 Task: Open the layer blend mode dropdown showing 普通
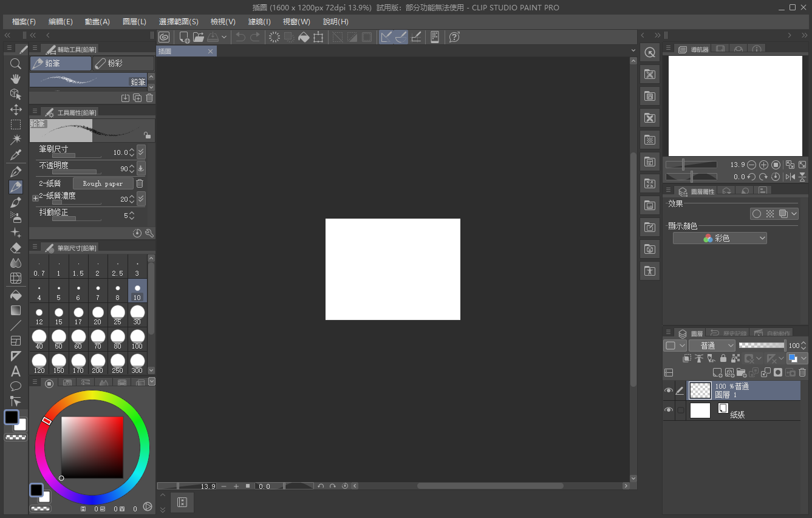tap(712, 345)
